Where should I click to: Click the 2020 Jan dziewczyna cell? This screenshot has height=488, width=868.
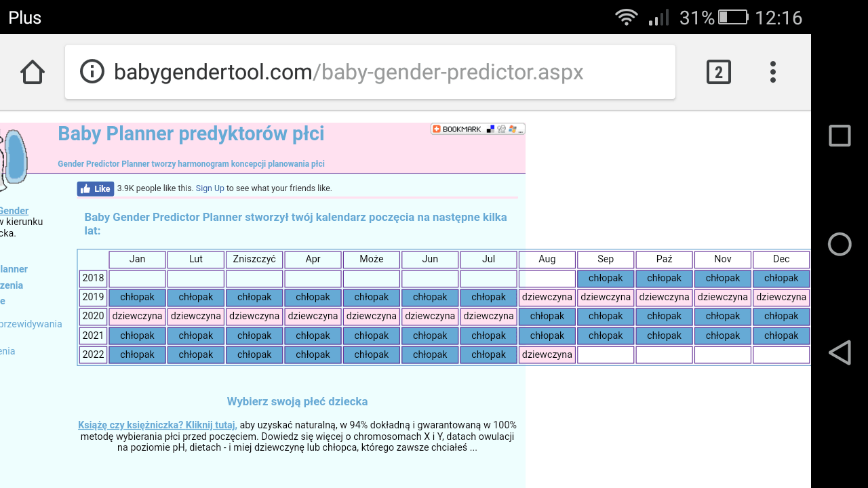138,316
